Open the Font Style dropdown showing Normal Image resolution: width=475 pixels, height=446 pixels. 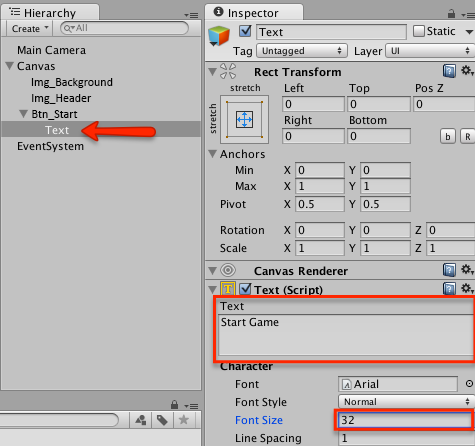tap(406, 402)
